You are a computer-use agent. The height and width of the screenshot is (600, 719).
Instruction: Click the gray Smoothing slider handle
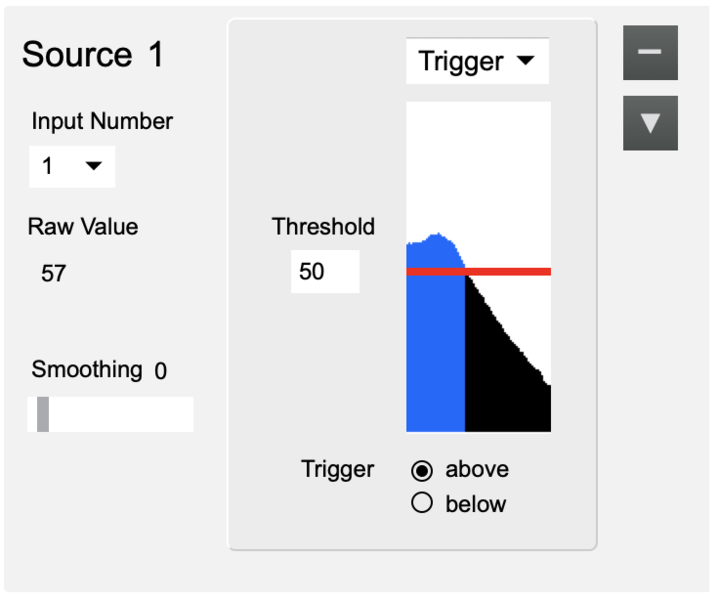43,414
